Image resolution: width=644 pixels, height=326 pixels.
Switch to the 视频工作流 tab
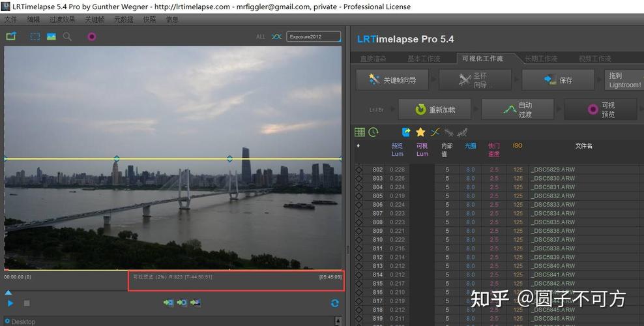(594, 59)
